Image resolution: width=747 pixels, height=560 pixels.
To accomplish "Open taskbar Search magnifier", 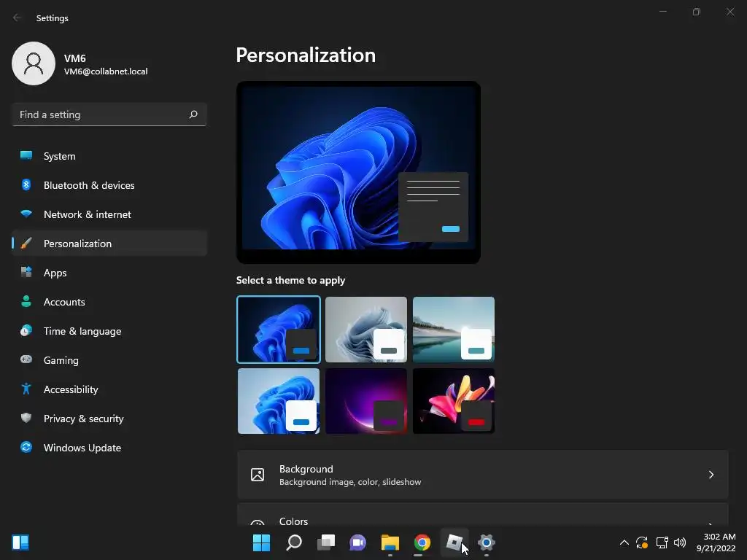I will [x=293, y=542].
